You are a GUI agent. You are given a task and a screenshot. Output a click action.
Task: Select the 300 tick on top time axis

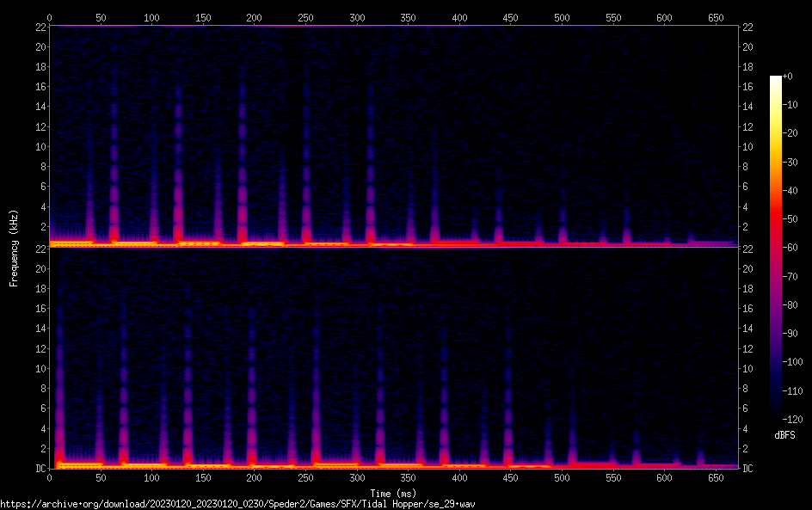pos(255,17)
